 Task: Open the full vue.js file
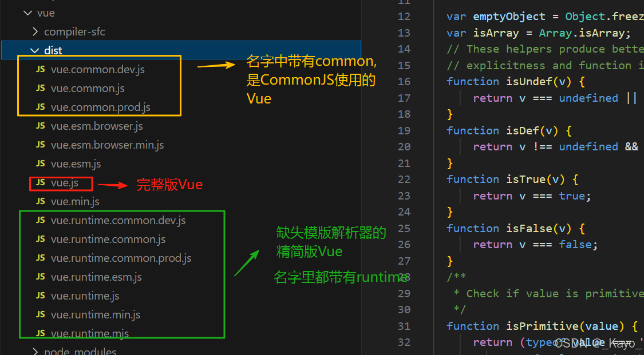coord(65,182)
